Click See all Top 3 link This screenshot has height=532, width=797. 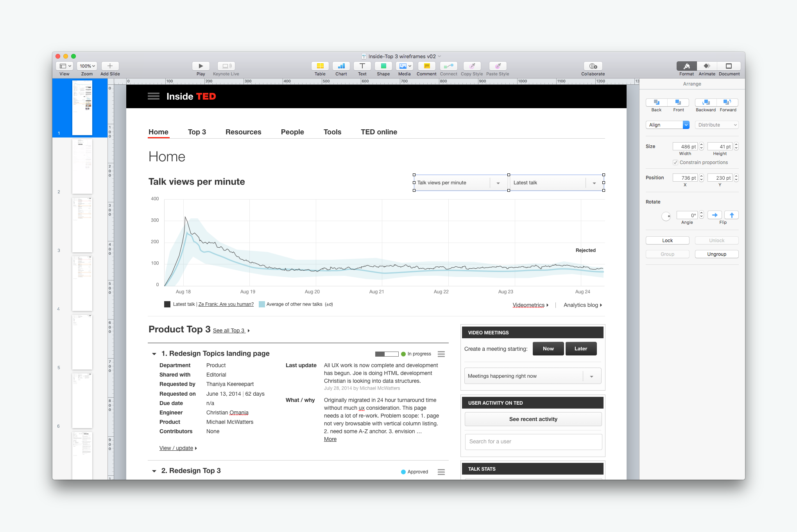[x=231, y=330]
